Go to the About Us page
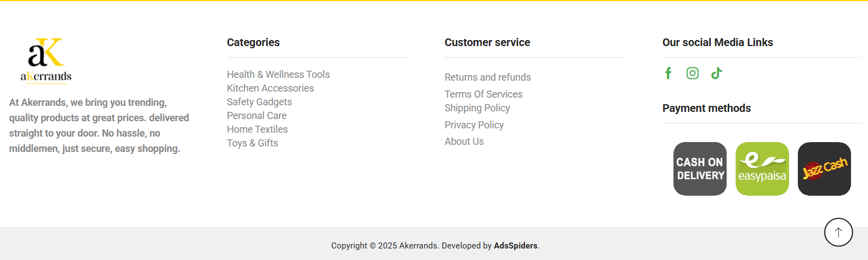 point(464,142)
